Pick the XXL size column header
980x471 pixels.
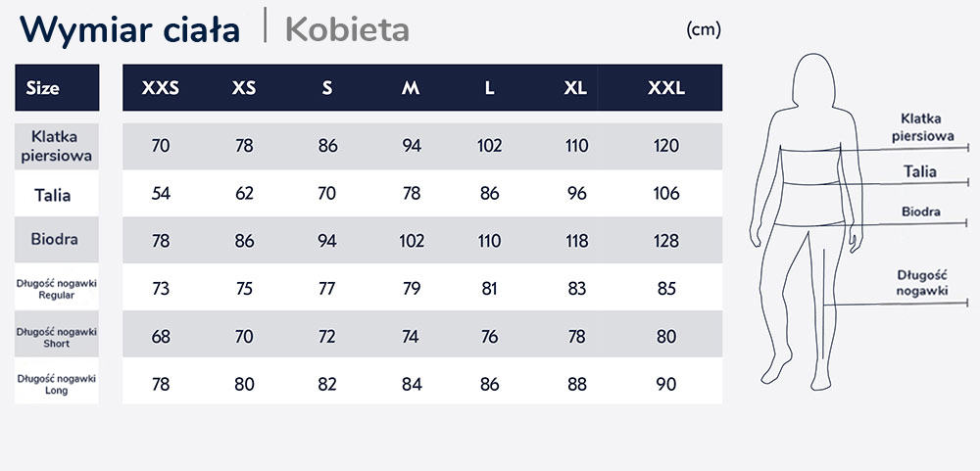[x=666, y=88]
